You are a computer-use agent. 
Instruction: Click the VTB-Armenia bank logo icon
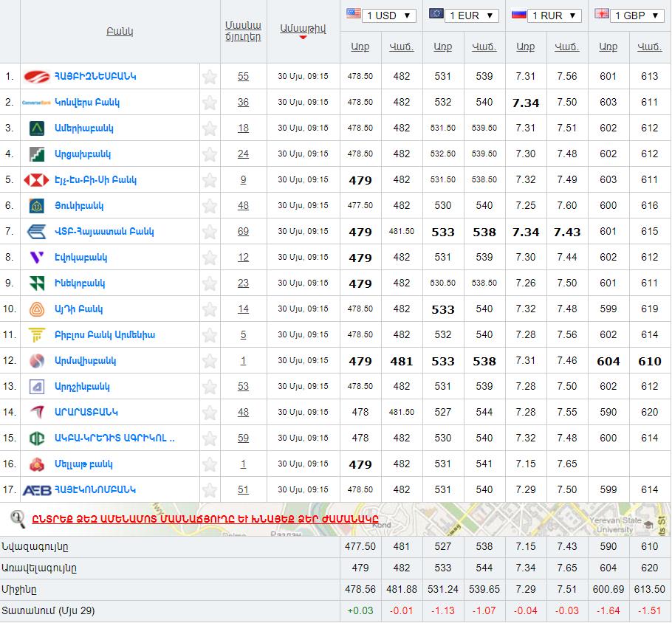pos(36,232)
